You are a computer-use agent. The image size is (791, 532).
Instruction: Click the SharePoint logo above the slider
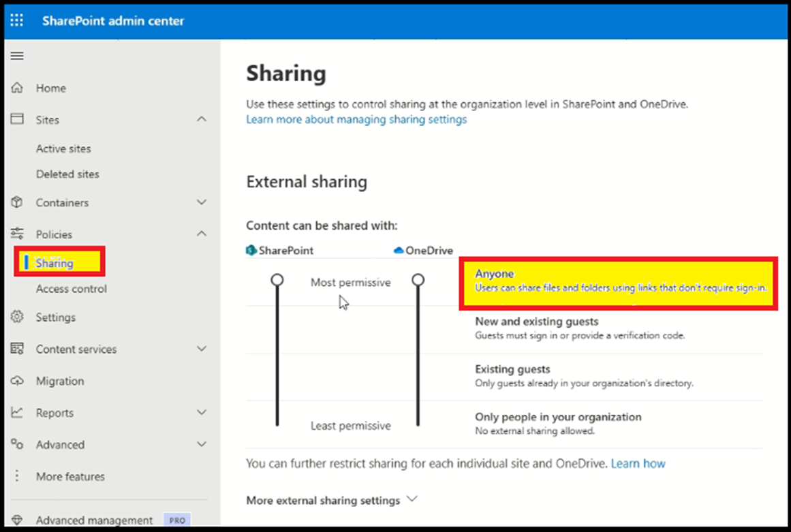(x=251, y=250)
